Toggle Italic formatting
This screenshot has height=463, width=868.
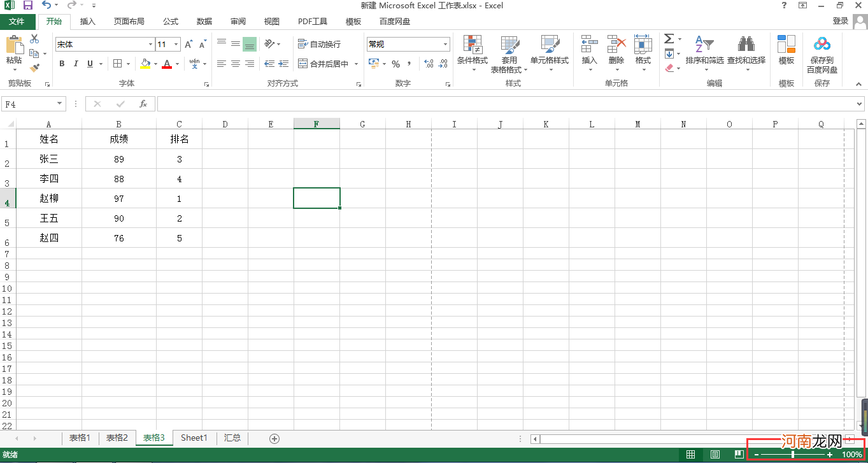pos(76,64)
